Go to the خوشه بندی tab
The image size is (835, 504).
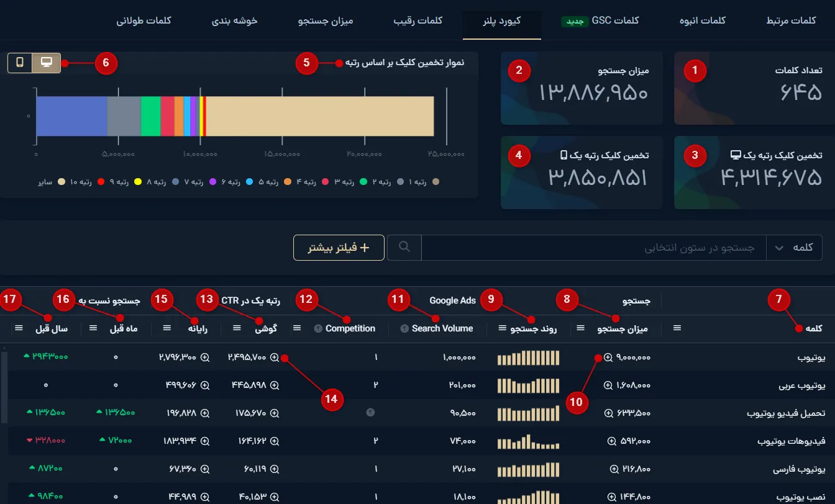[x=235, y=20]
